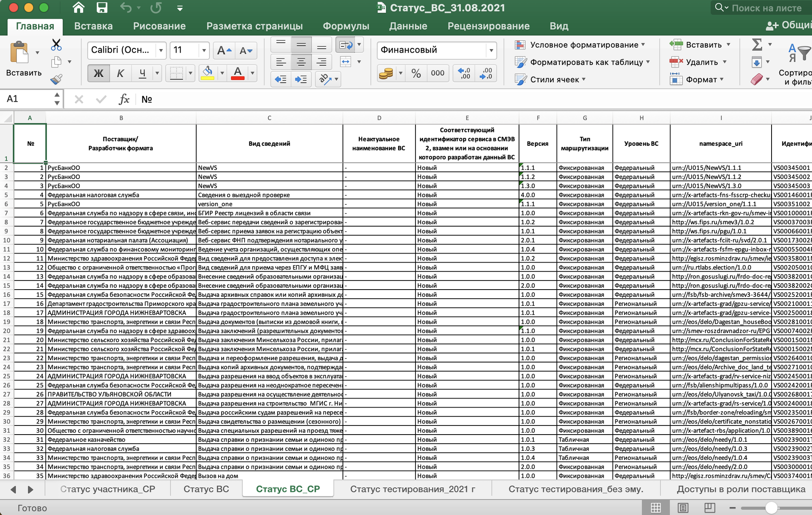Switch to Normal grid view icon
The width and height of the screenshot is (812, 515).
656,508
